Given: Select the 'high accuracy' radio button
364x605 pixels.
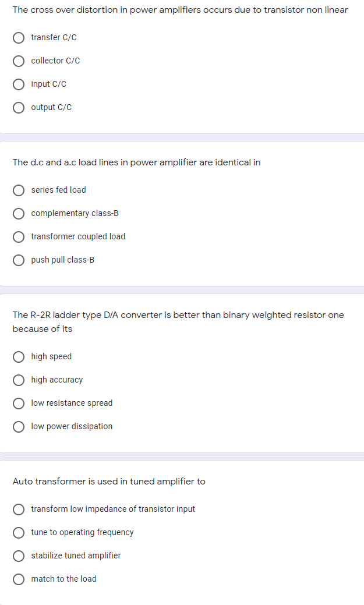Looking at the screenshot, I should pos(19,380).
